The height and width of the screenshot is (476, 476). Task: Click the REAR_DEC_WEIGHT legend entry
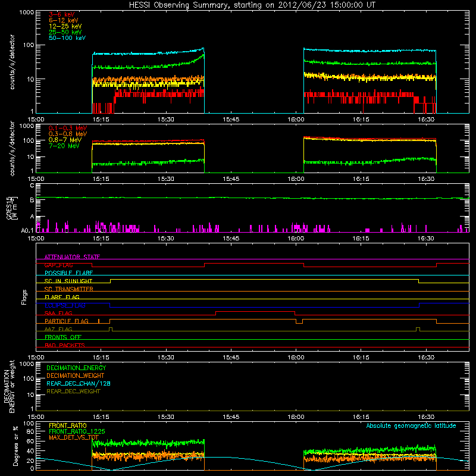pyautogui.click(x=73, y=392)
